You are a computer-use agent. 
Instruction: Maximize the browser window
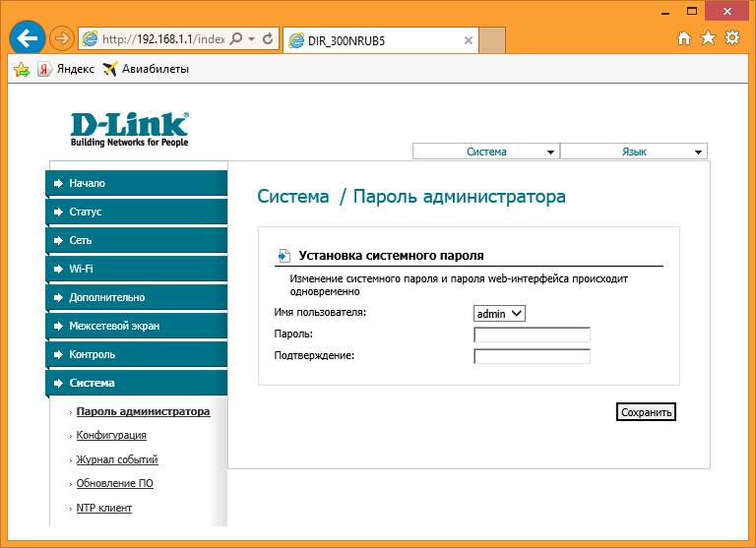click(692, 11)
